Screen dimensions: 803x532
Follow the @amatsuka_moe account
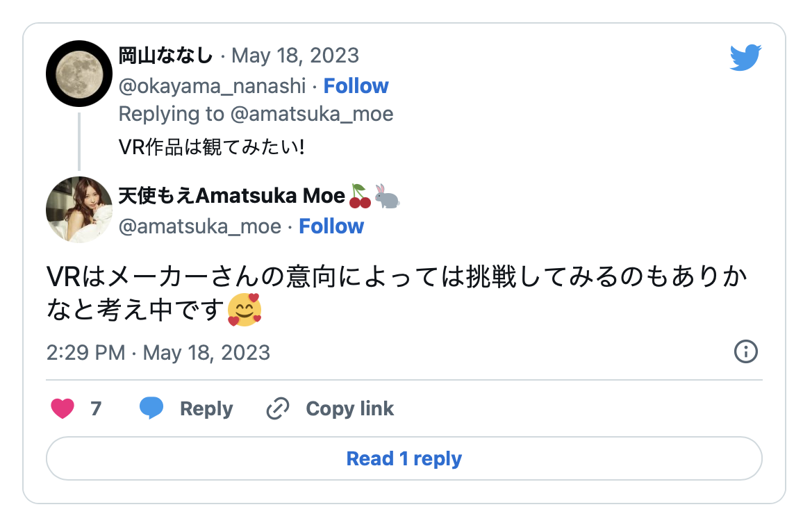[331, 226]
